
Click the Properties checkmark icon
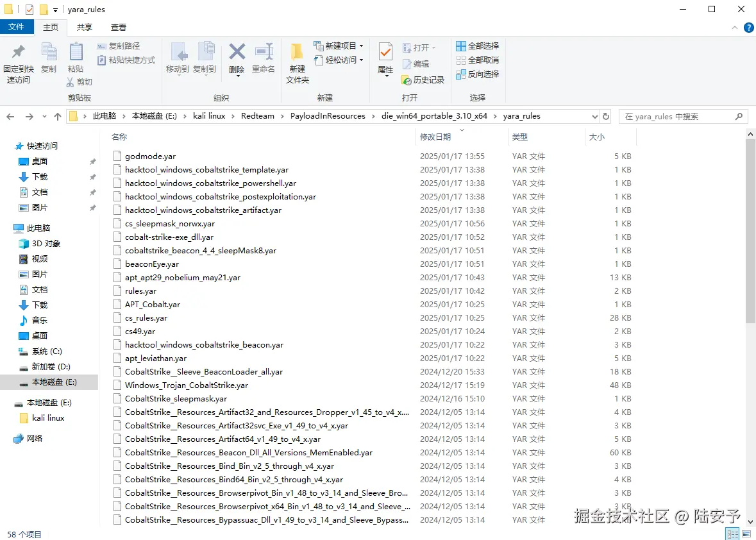385,51
